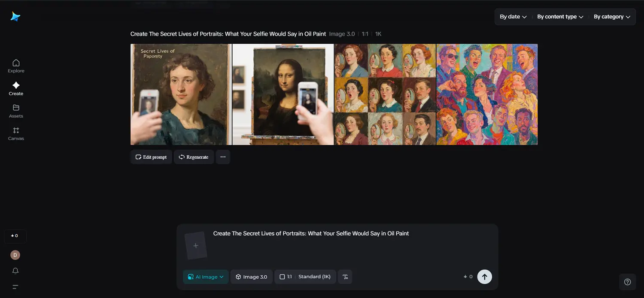Open the woman portrait with phone thumbnail
Image resolution: width=644 pixels, height=298 pixels.
[x=181, y=94]
